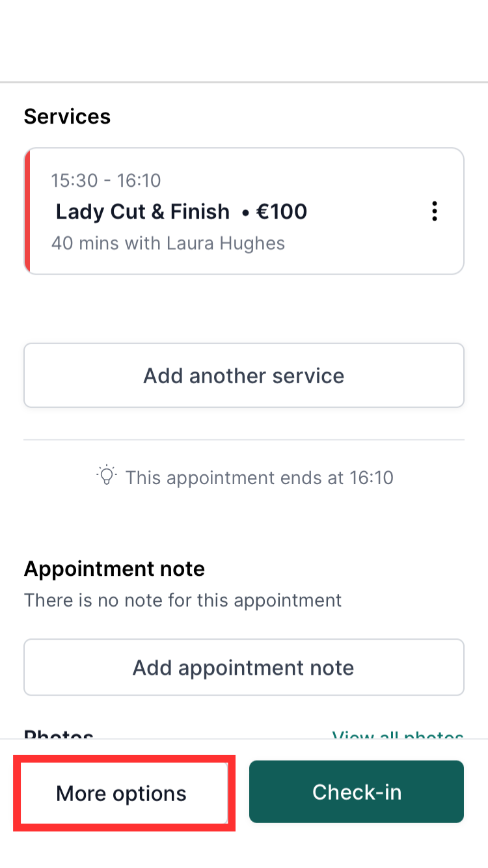Image resolution: width=488 pixels, height=868 pixels.
Task: Click the red status stripe on service card
Action: (27, 211)
